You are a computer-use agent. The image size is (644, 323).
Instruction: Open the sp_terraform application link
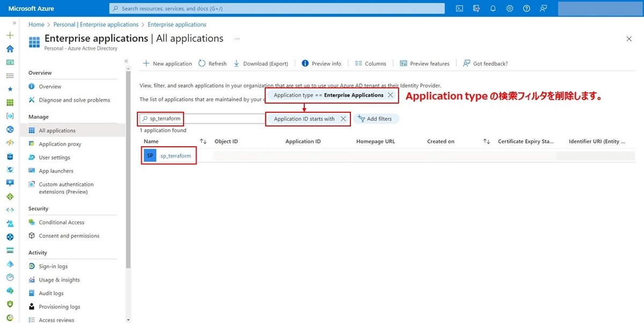pos(175,155)
